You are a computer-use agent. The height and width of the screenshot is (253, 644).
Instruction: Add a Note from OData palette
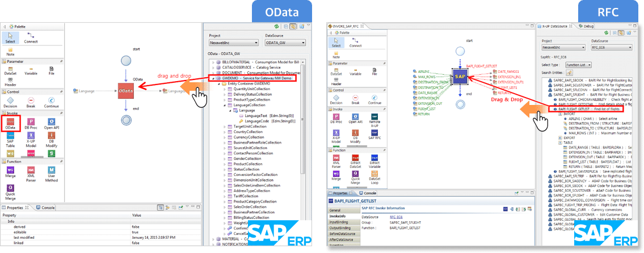pyautogui.click(x=10, y=52)
